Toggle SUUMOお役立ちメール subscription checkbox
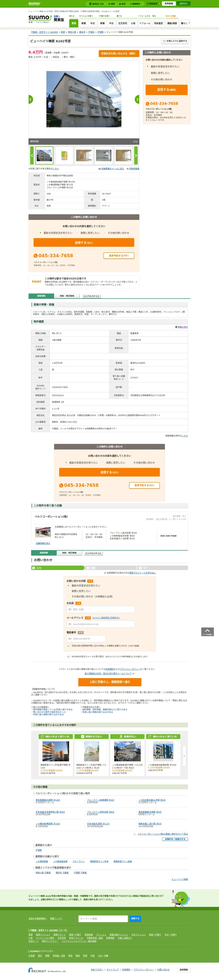Image resolution: width=219 pixels, height=980 pixels. pos(69,656)
